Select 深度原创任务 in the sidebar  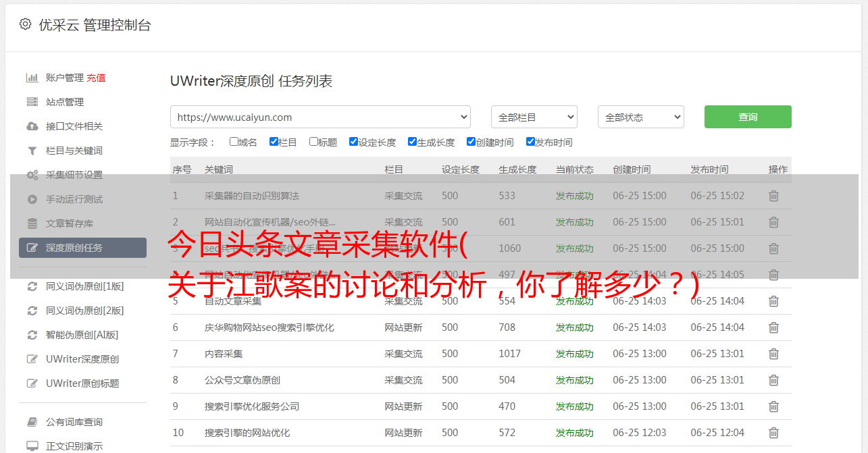pos(82,248)
